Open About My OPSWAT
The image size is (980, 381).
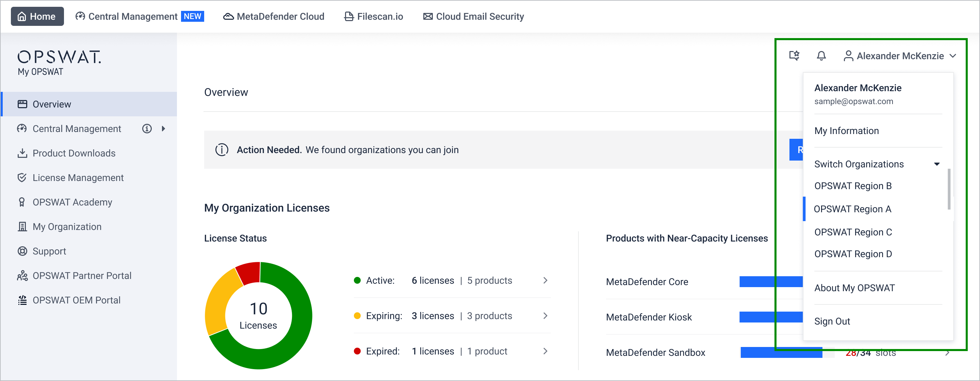(x=854, y=288)
